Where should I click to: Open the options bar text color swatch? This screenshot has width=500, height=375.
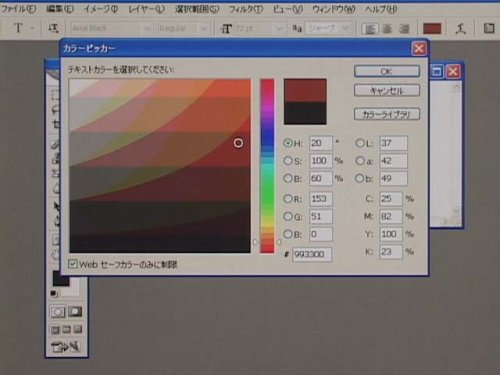(432, 29)
